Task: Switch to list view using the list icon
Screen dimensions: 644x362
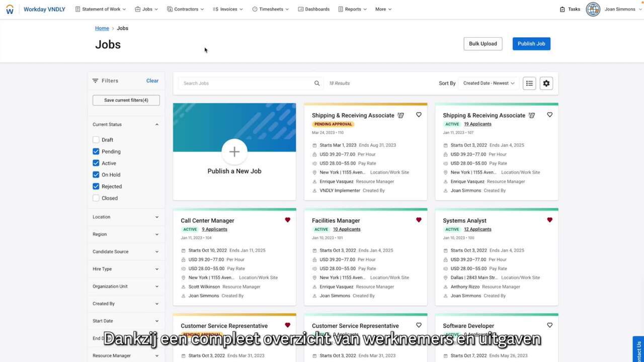Action: (x=529, y=83)
